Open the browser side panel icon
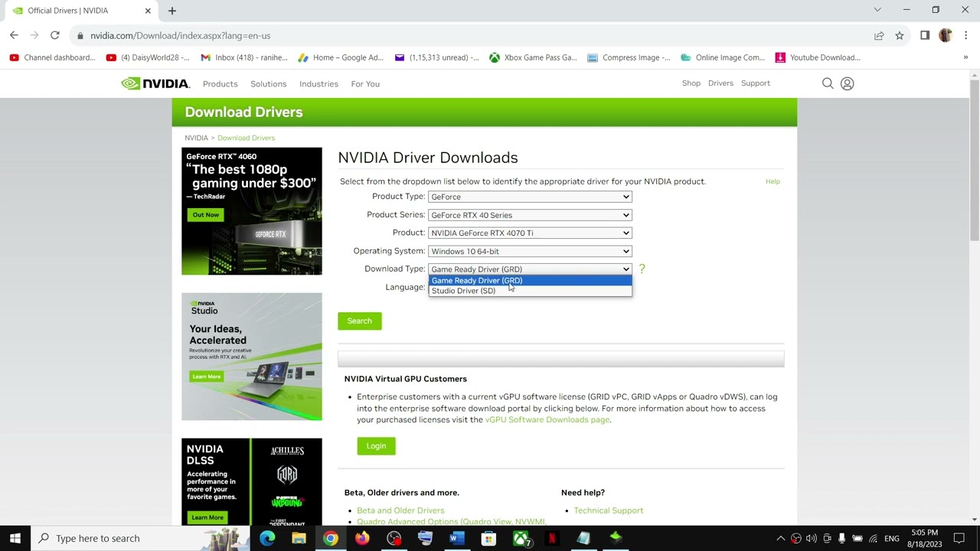980x551 pixels. 925,35
